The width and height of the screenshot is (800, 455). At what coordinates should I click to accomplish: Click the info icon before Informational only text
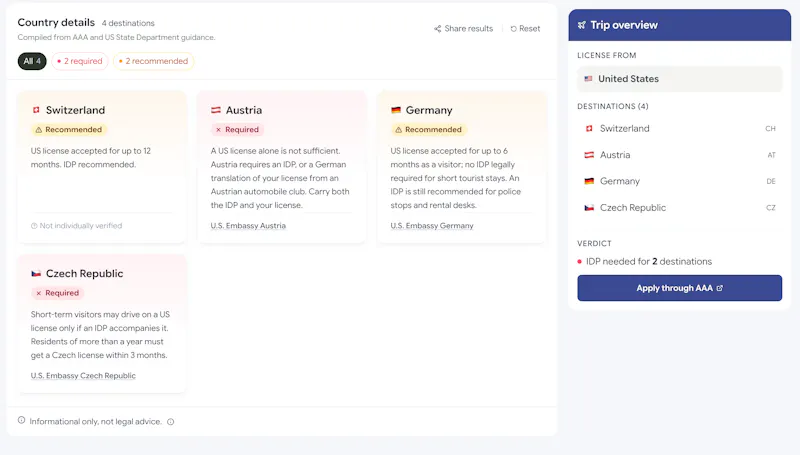tap(21, 420)
